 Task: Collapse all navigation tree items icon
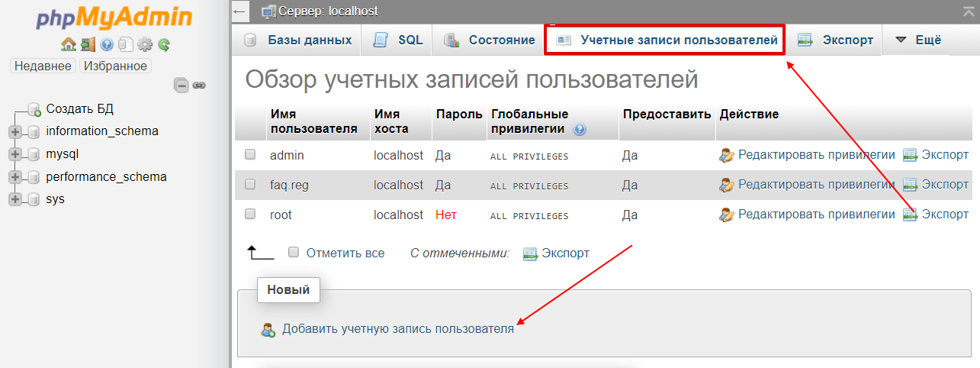pos(182,85)
